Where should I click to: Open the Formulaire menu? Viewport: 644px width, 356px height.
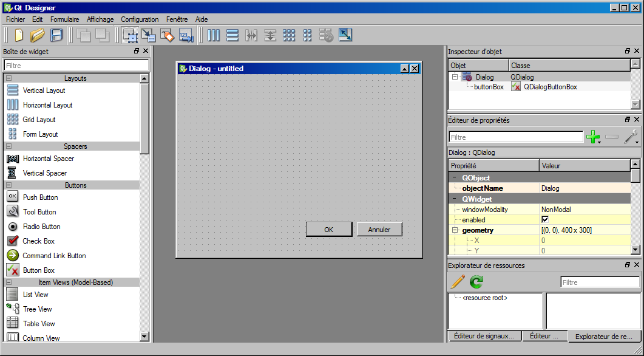coord(65,19)
